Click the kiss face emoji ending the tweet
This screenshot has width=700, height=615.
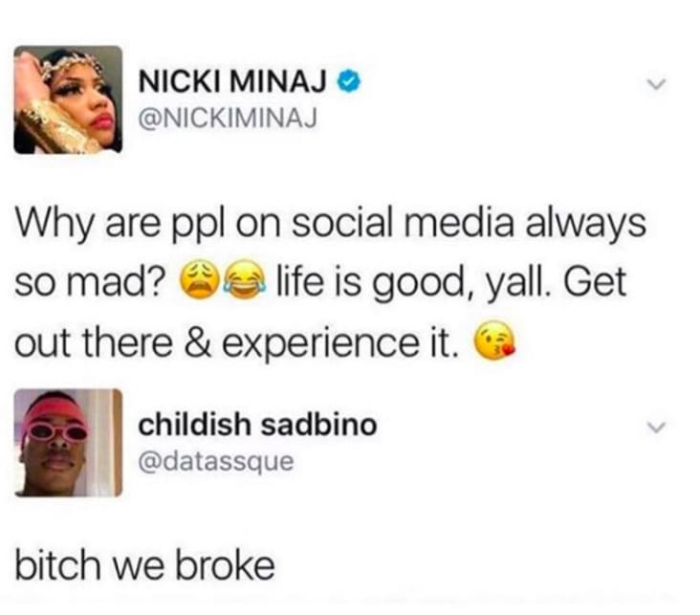[x=493, y=340]
